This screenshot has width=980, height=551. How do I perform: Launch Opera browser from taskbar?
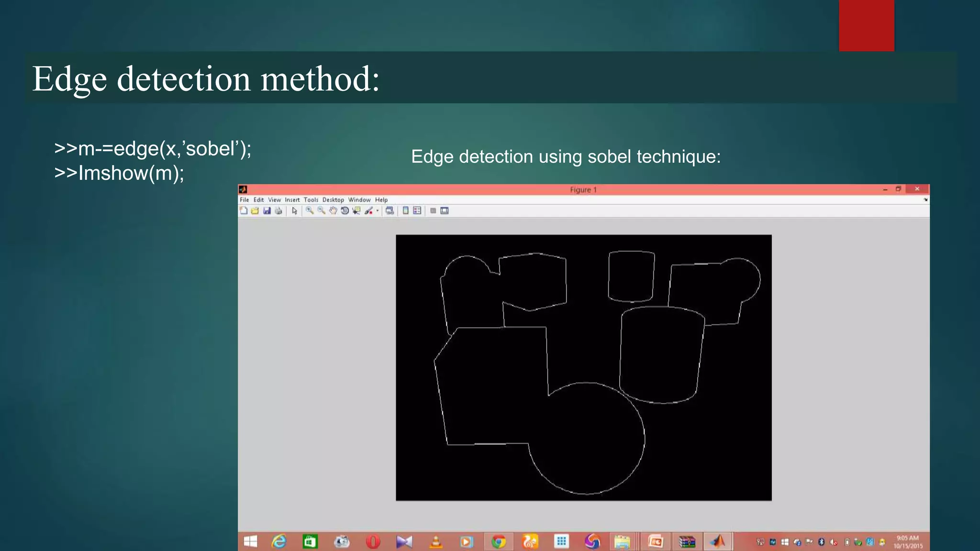point(373,541)
